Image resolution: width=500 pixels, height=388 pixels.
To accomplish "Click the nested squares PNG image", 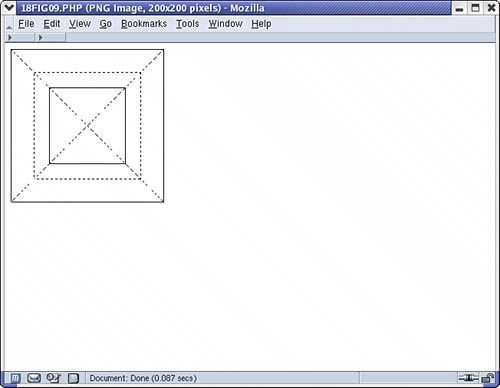I will 87,126.
